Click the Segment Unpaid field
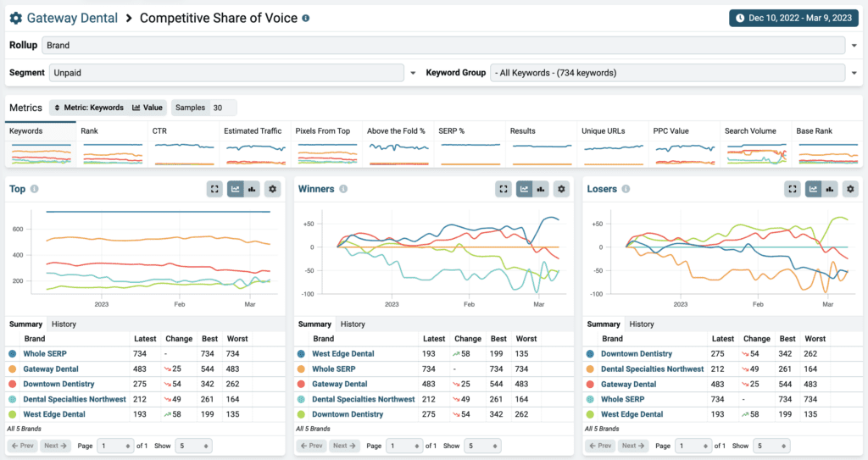This screenshot has width=868, height=460. (x=226, y=73)
